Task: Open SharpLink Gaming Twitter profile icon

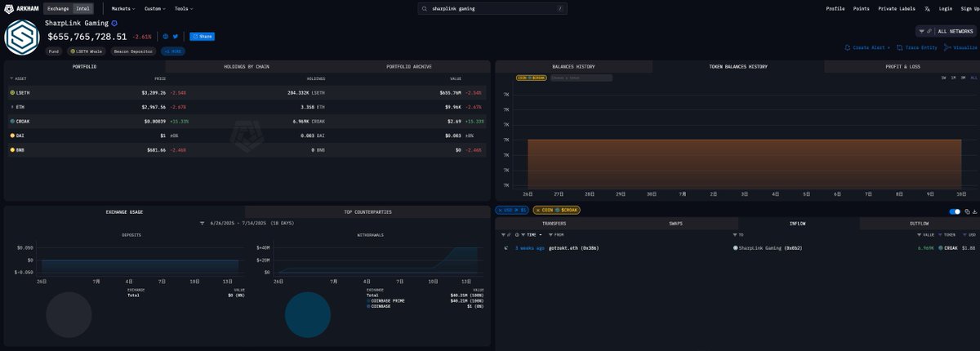Action: coord(175,37)
